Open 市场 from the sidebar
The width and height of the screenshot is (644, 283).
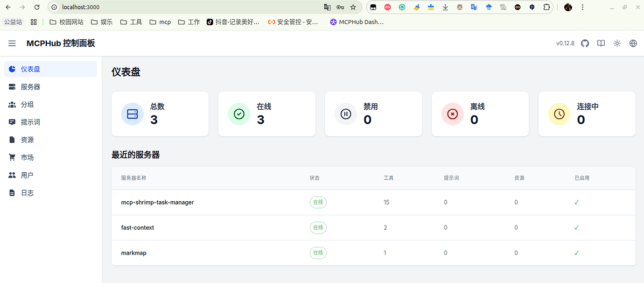click(x=50, y=158)
